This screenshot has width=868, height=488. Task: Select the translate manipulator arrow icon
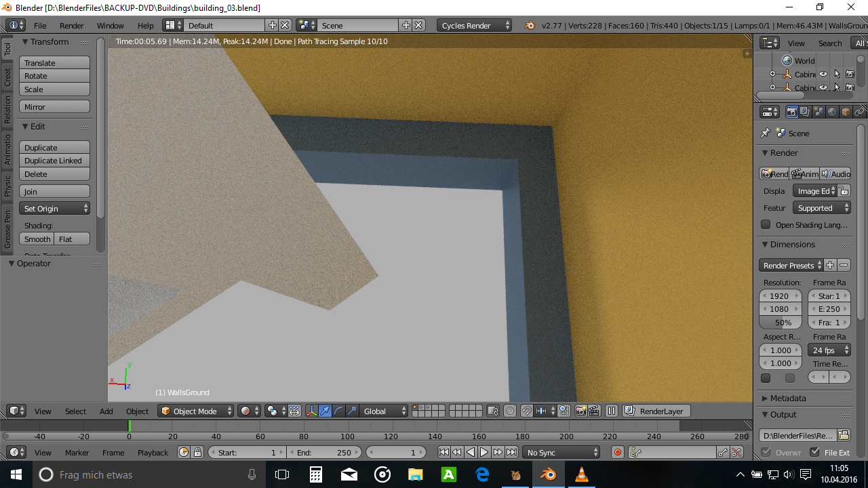[325, 411]
